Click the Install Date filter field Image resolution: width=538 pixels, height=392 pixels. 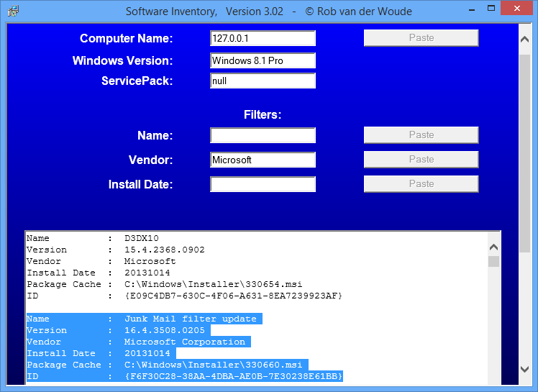[263, 184]
